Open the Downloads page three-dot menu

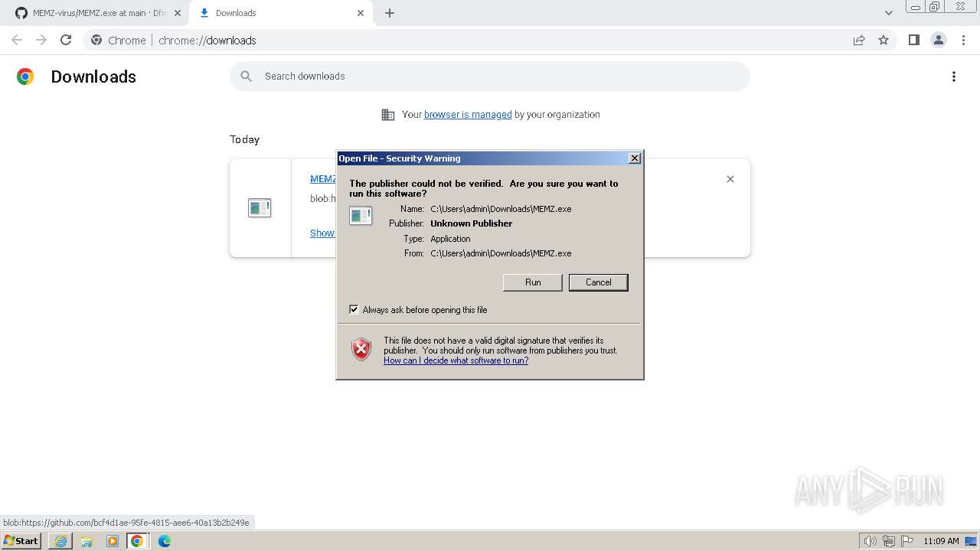point(954,77)
